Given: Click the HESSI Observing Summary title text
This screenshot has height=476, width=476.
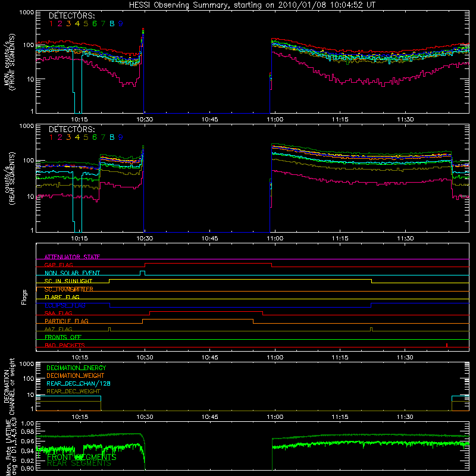Looking at the screenshot, I should 252,5.
